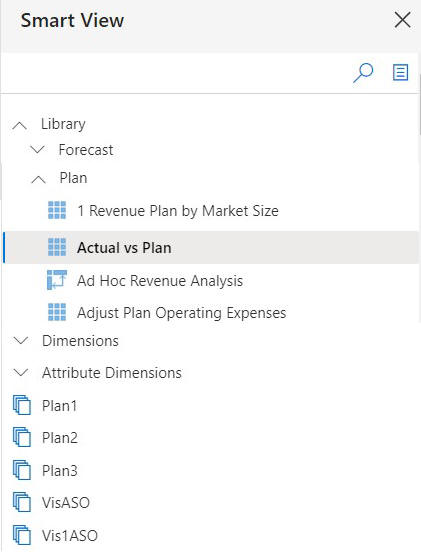Image resolution: width=421 pixels, height=554 pixels.
Task: Select the Library label
Action: point(63,124)
